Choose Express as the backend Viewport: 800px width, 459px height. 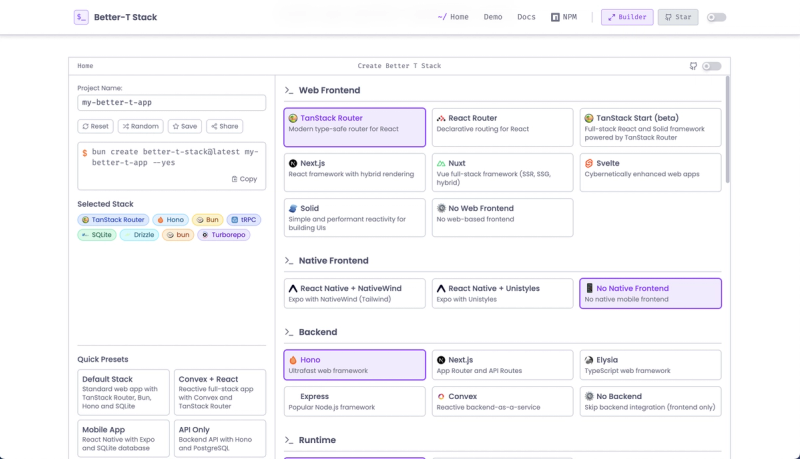(355, 401)
